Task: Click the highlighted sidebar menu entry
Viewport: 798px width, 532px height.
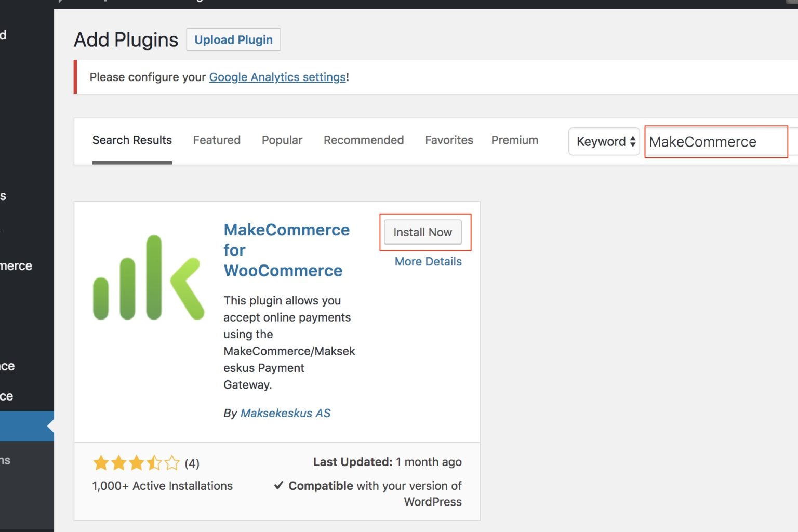Action: pos(23,426)
